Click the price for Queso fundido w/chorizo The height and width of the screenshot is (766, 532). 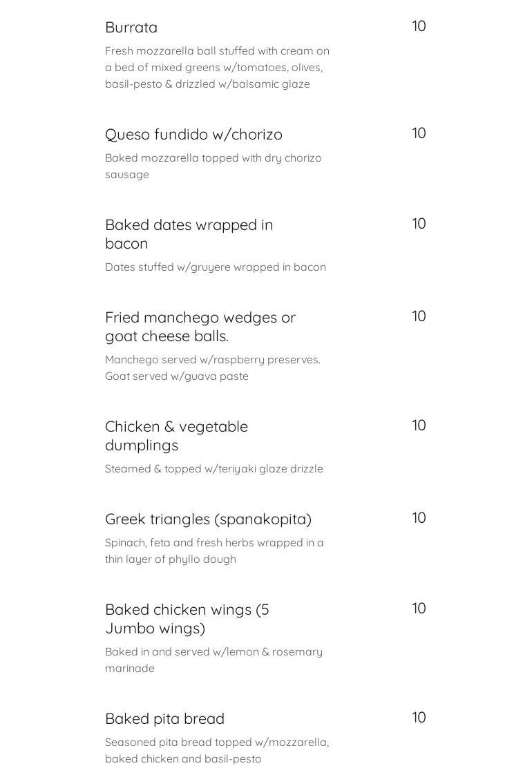point(419,133)
